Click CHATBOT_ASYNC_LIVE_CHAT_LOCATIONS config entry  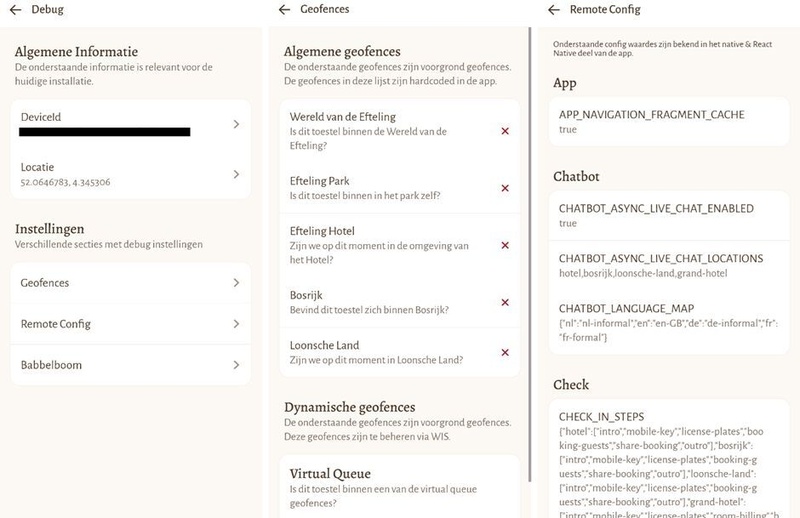pos(669,265)
